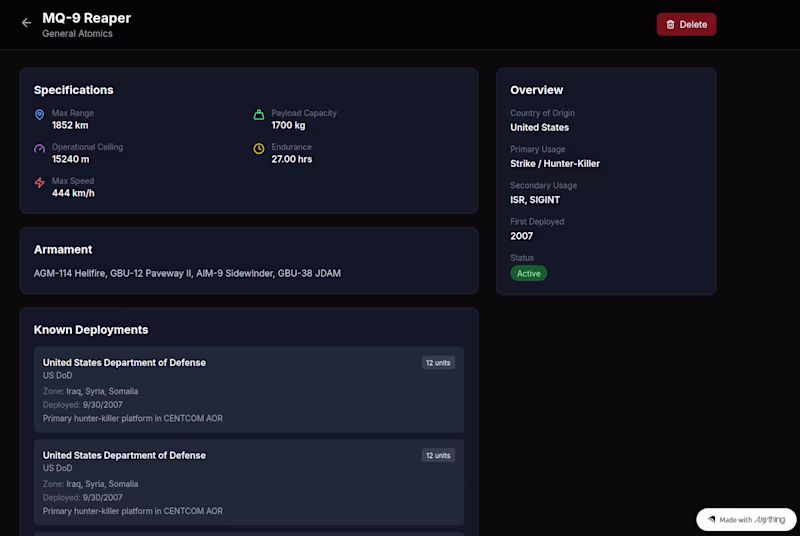Click the Endurance label
The image size is (800, 536).
click(x=291, y=147)
